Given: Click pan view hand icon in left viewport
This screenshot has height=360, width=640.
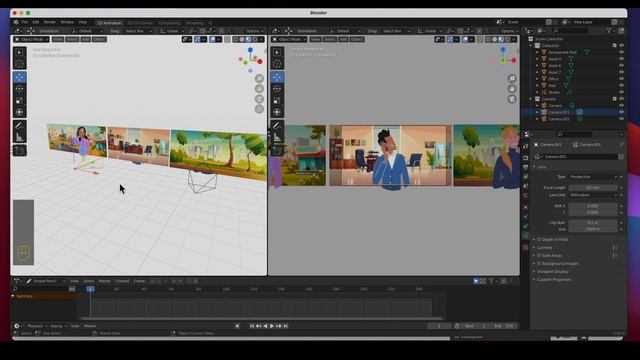Looking at the screenshot, I should pos(259,89).
